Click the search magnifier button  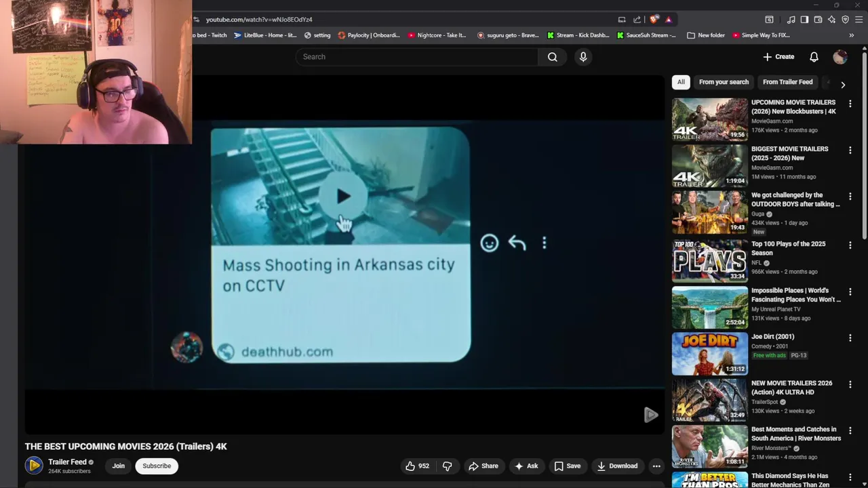(x=553, y=57)
